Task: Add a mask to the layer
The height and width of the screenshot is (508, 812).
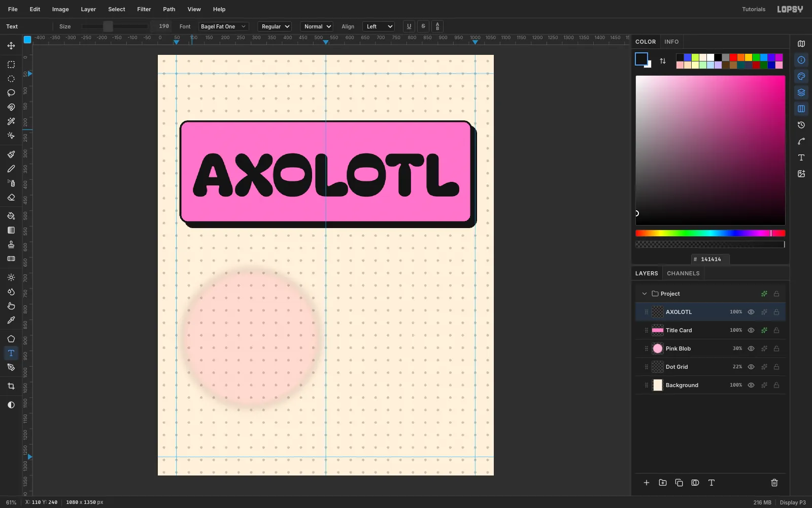Action: pos(695,483)
